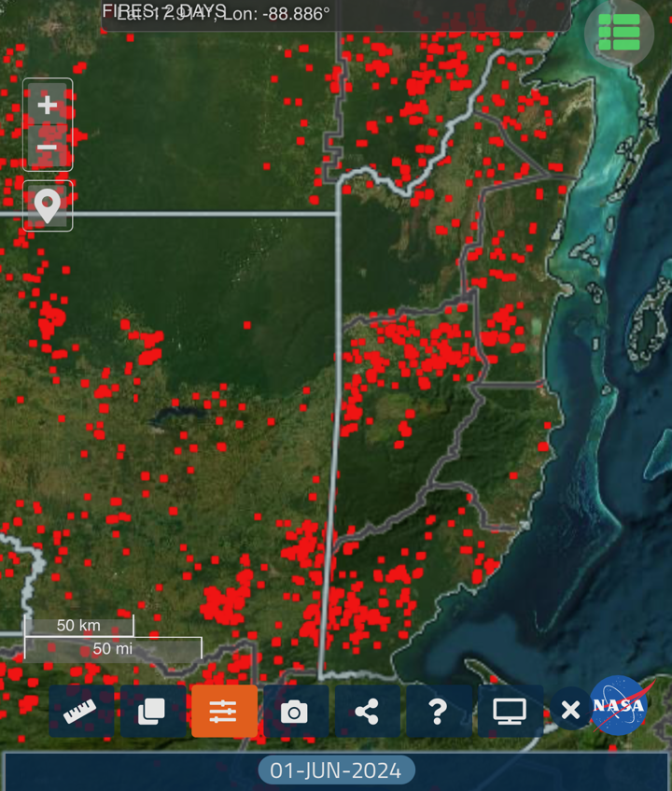Viewport: 672px width, 791px height.
Task: Select the ruler measure tool
Action: click(x=81, y=712)
